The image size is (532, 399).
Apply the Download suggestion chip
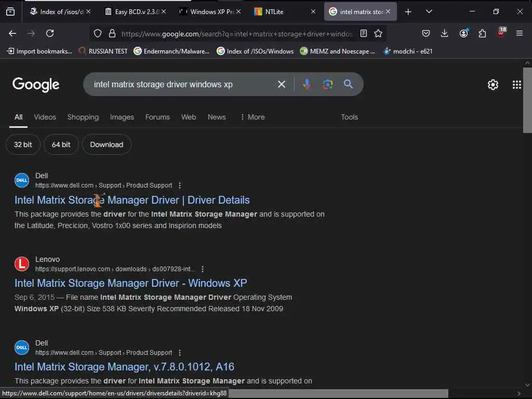(x=107, y=144)
